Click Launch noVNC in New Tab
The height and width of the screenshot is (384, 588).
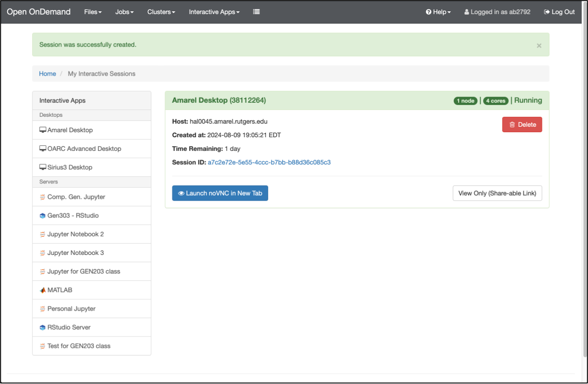pos(220,193)
